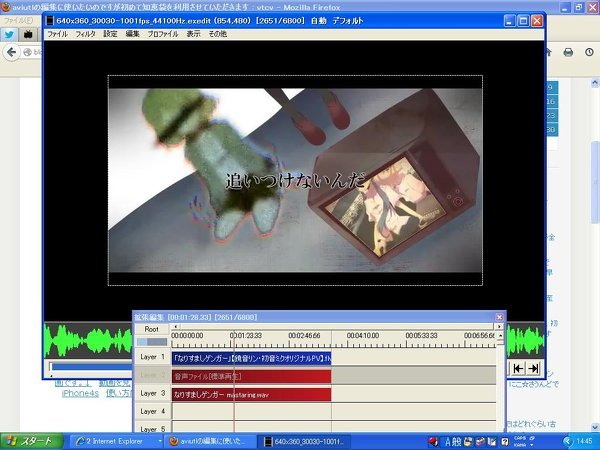Expand Internet Explorer taskbar group arrow
The width and height of the screenshot is (600, 450).
click(x=160, y=441)
